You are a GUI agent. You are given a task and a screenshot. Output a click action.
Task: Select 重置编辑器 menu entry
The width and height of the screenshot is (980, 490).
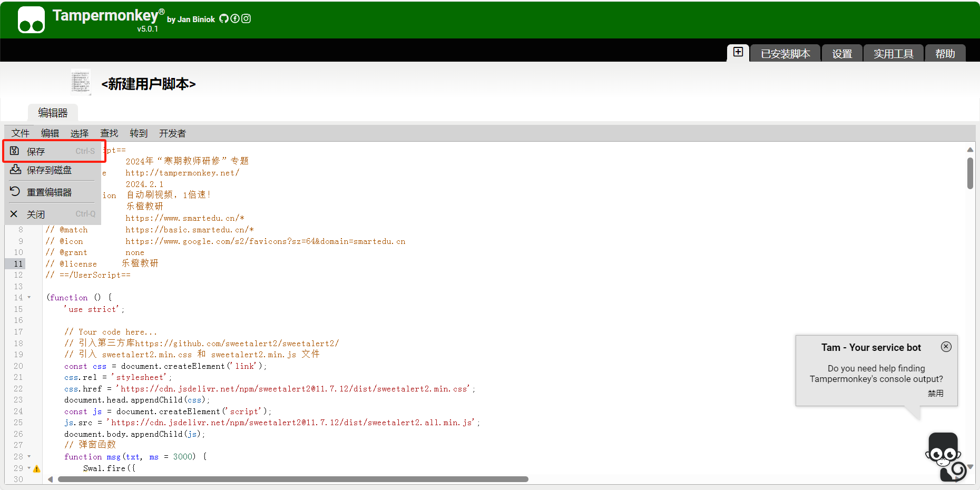(x=53, y=192)
